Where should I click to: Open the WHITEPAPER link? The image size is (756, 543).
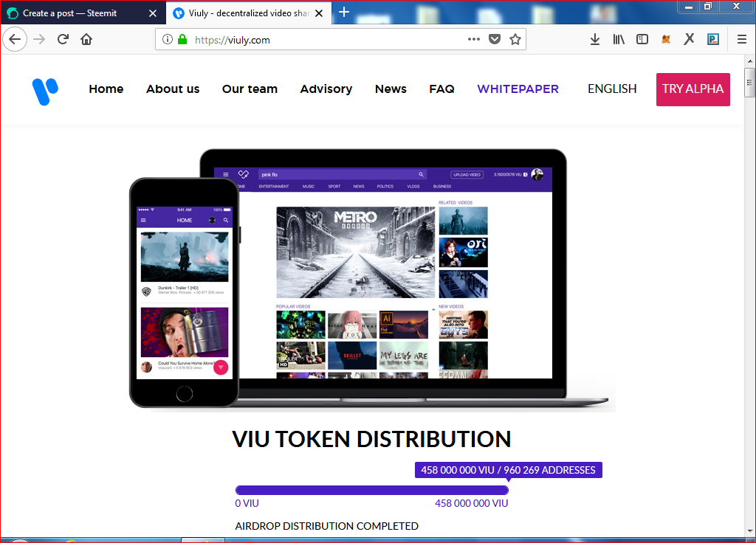coord(518,89)
